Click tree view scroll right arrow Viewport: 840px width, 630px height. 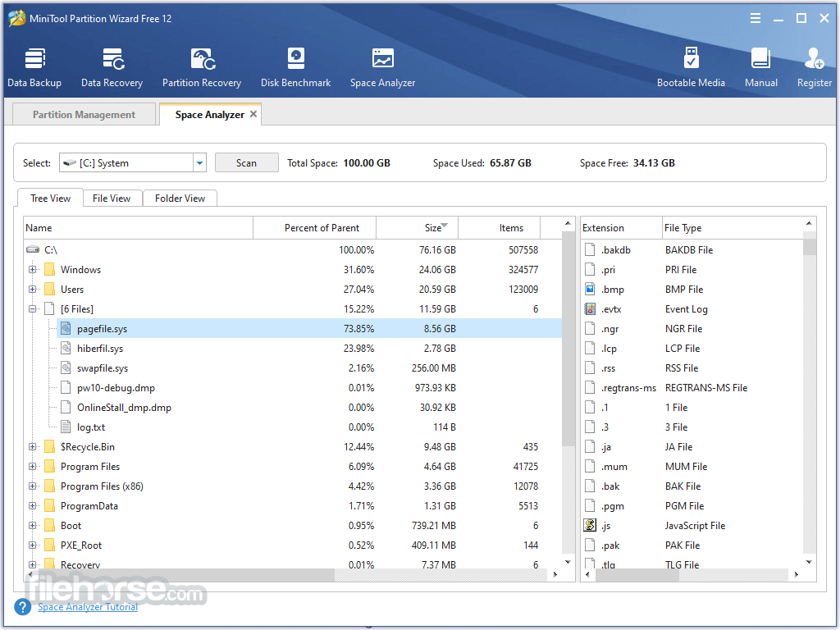(555, 574)
